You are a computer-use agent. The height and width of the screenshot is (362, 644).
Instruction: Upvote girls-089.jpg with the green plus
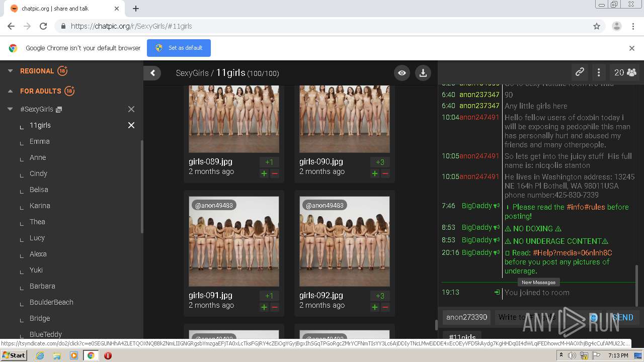click(264, 173)
